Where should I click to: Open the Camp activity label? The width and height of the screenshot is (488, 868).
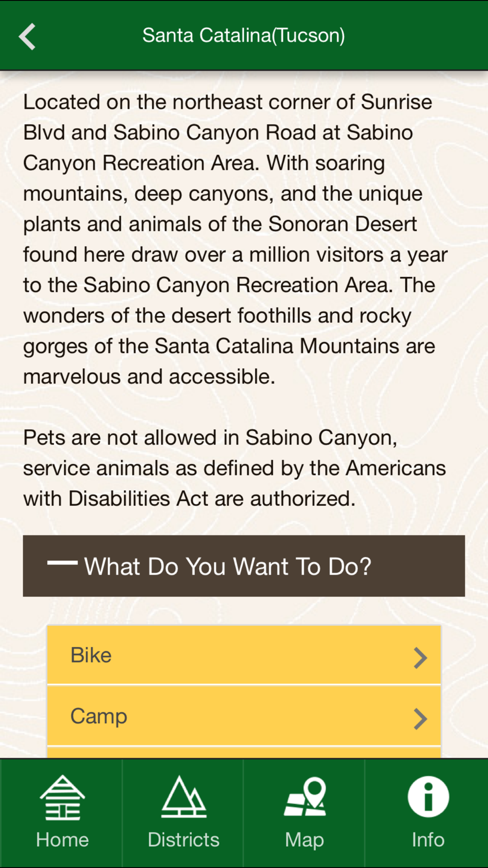[99, 716]
